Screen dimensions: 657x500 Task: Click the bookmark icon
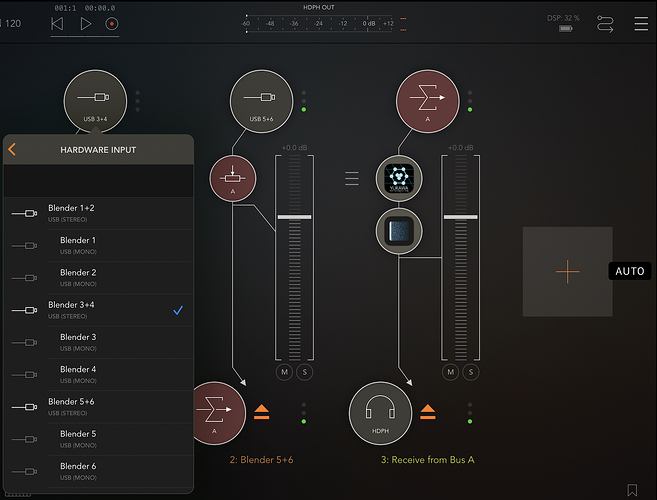pos(632,490)
